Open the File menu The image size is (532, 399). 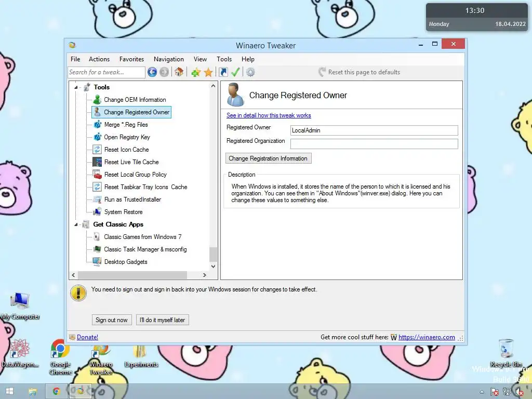(x=75, y=59)
